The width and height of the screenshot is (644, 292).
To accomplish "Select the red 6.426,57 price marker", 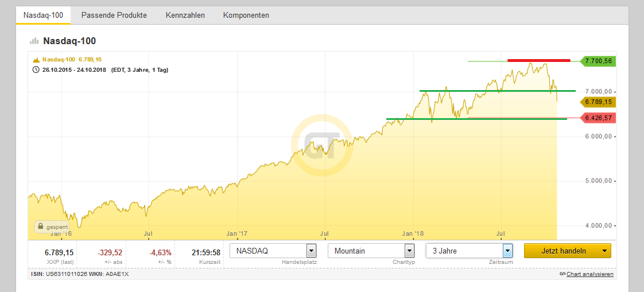I will tap(598, 118).
